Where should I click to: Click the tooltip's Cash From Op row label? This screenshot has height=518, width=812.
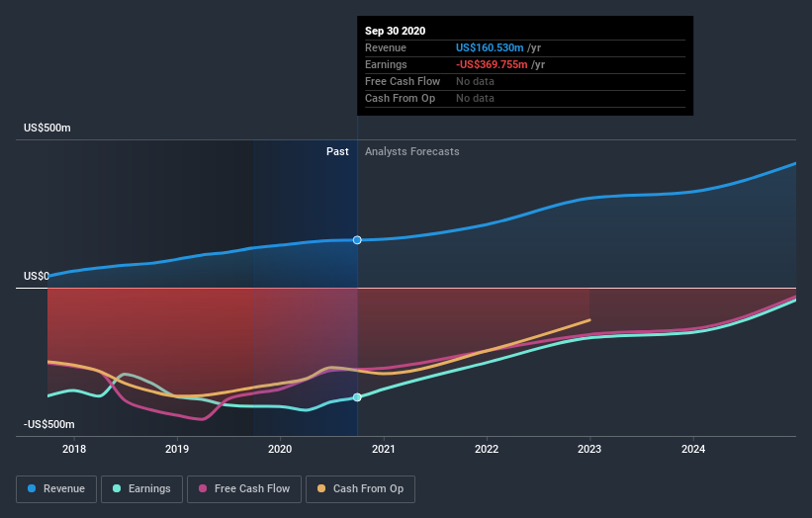400,98
